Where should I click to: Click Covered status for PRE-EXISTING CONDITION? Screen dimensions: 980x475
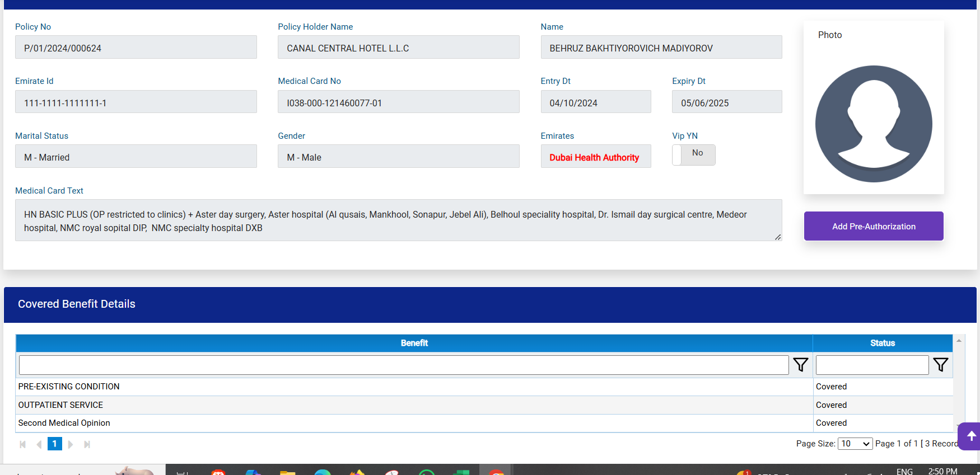831,387
